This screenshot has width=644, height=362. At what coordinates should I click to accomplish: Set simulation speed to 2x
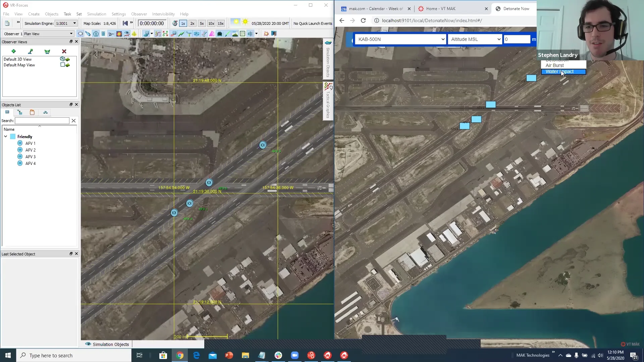[x=192, y=23]
